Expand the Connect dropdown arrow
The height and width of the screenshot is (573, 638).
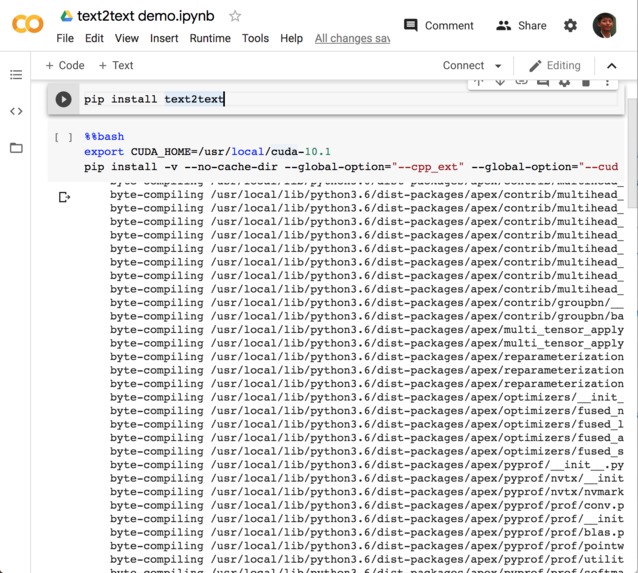click(x=498, y=66)
